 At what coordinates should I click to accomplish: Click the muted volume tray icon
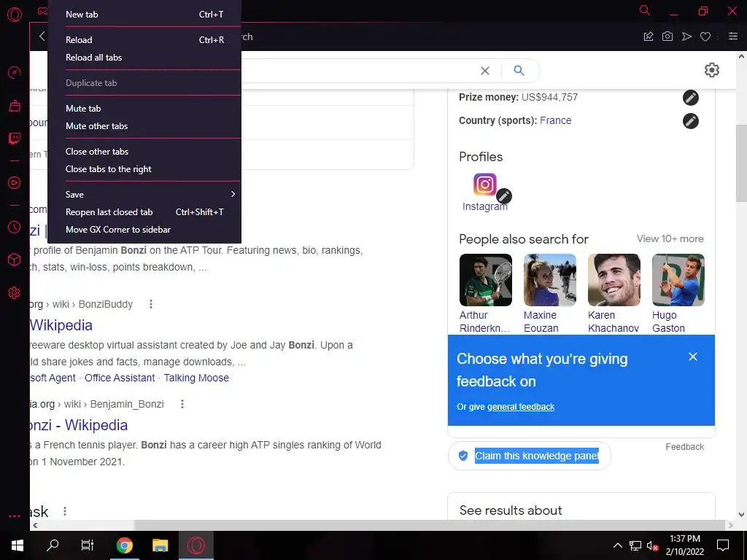coord(652,545)
